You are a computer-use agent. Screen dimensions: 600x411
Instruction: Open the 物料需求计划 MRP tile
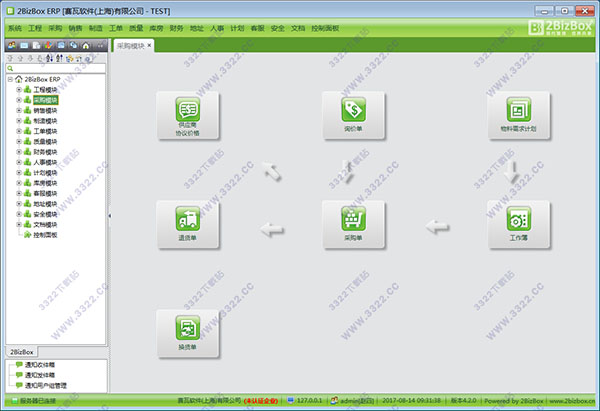pos(518,115)
